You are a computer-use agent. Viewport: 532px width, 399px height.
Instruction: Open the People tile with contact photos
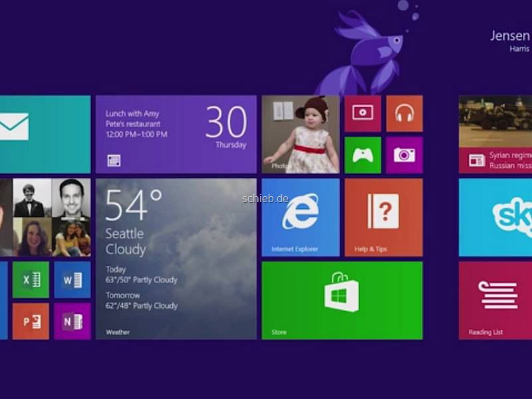click(x=45, y=217)
